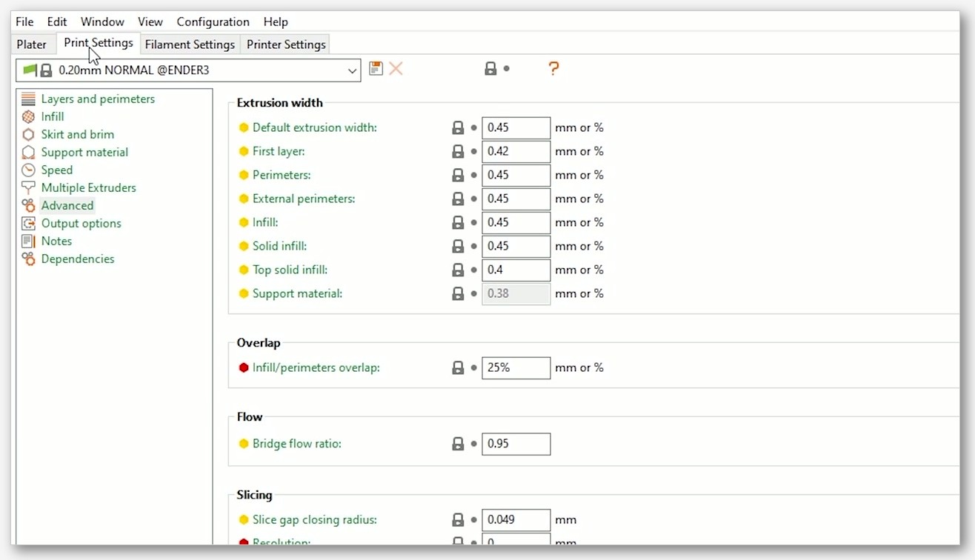Select Output options in the sidebar
This screenshot has height=560, width=975.
point(81,224)
